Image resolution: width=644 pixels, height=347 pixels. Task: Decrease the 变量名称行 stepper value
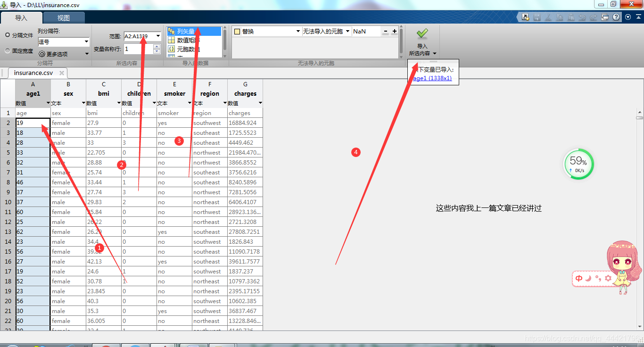coord(157,51)
